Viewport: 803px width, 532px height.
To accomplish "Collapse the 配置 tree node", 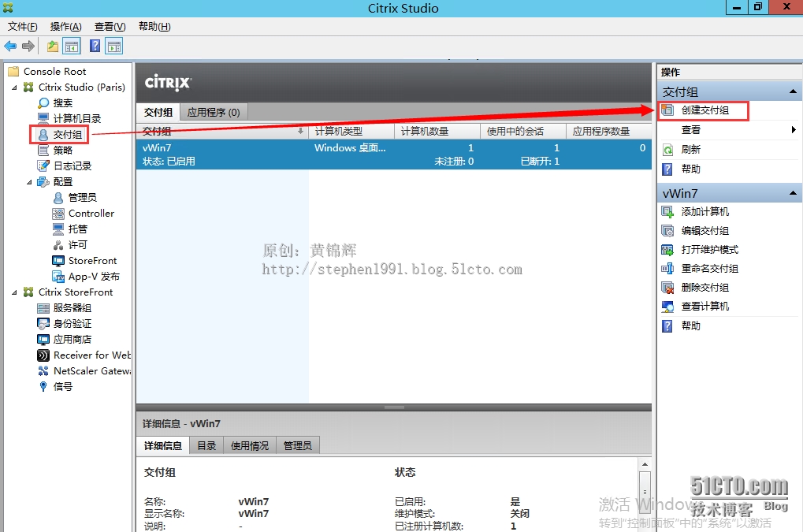I will point(29,182).
